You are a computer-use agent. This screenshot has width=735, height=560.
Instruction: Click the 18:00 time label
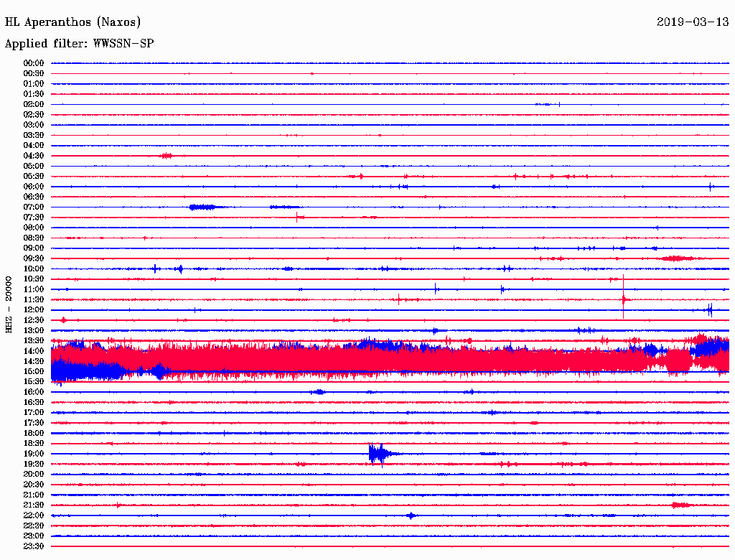pyautogui.click(x=34, y=434)
